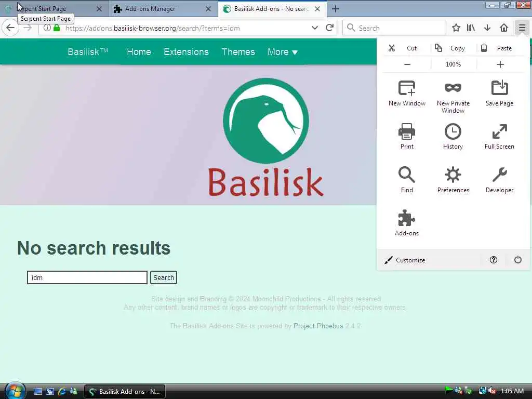Open Add-ons from the menu panel
532x399 pixels.
407,223
